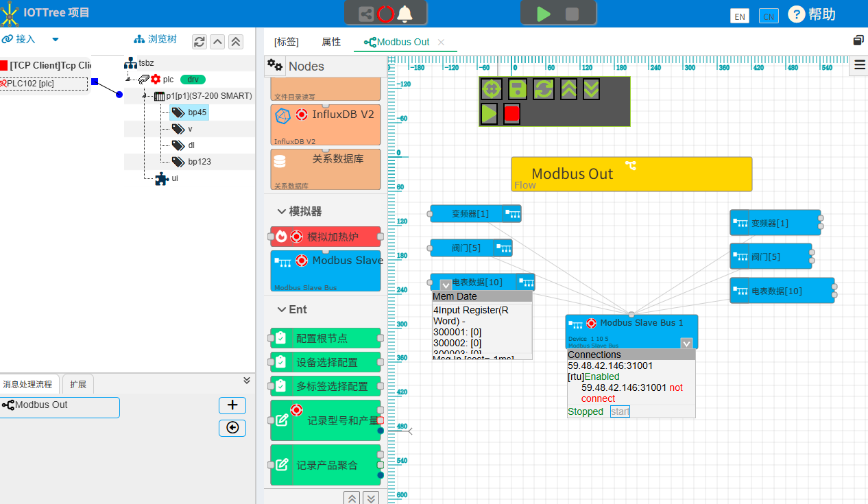
Task: Close the Modbus Out tab
Action: pos(442,43)
